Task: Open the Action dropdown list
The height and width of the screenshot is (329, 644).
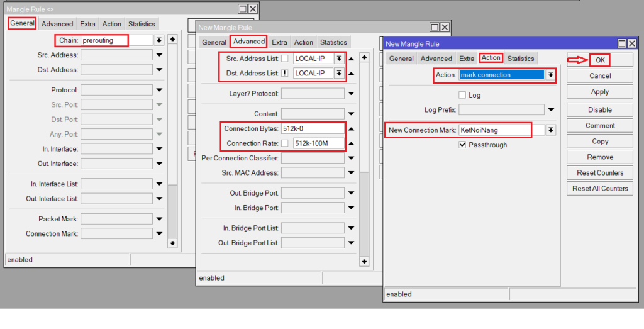Action: coord(551,75)
